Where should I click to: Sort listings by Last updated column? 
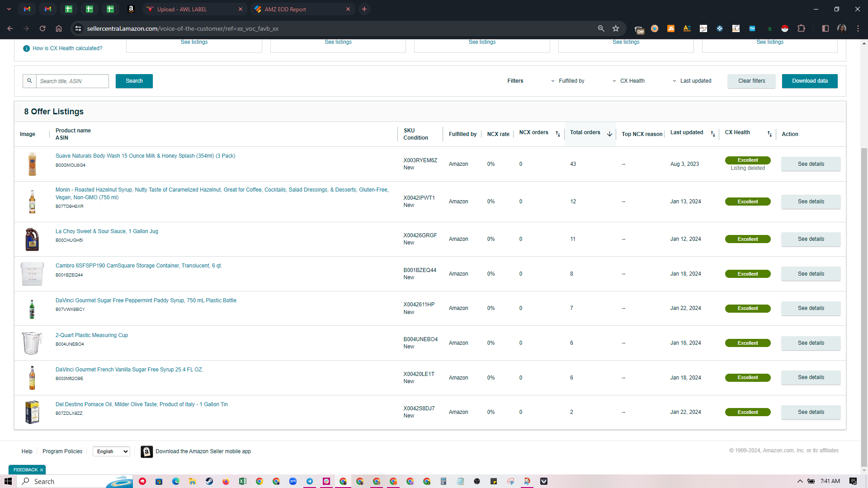pyautogui.click(x=713, y=134)
